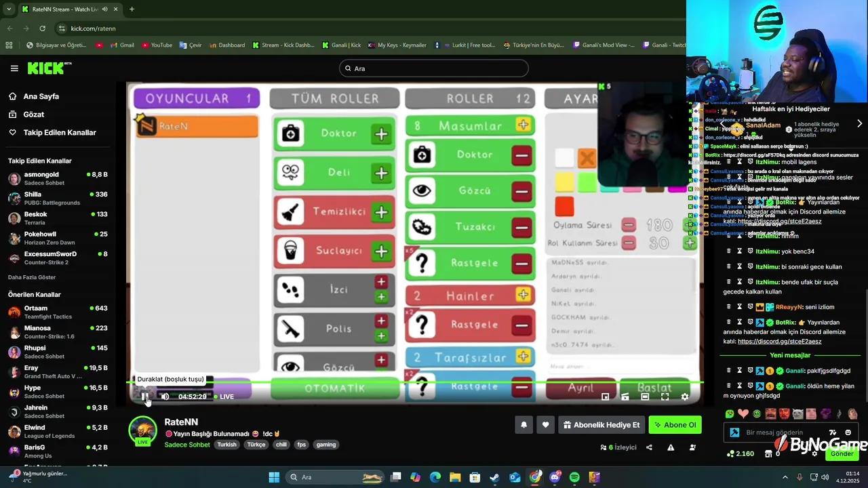Reload the kick.com page
The width and height of the screenshot is (868, 488).
42,28
